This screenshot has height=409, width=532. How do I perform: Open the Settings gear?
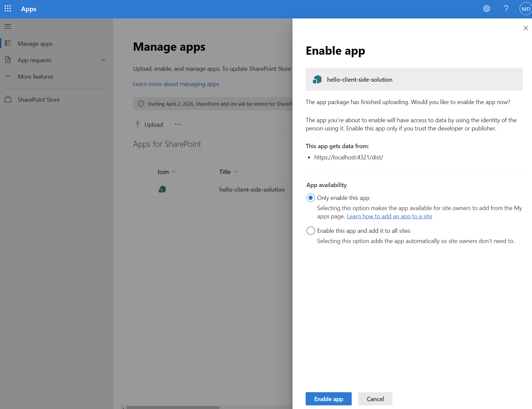tap(487, 9)
